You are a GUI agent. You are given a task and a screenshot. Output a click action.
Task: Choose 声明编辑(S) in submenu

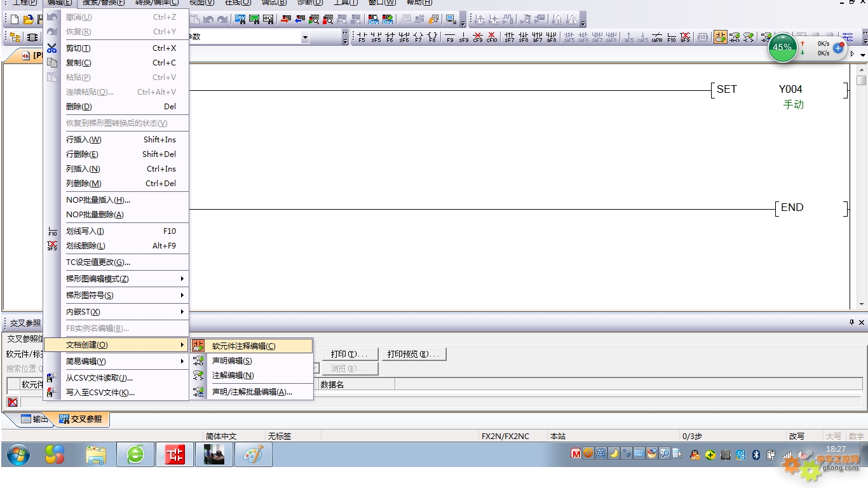pos(252,361)
